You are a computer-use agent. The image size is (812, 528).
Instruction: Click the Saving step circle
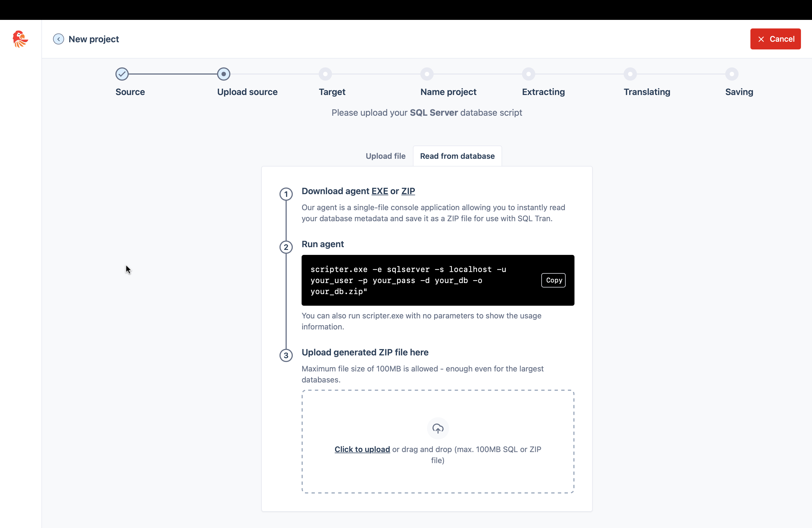coord(732,74)
